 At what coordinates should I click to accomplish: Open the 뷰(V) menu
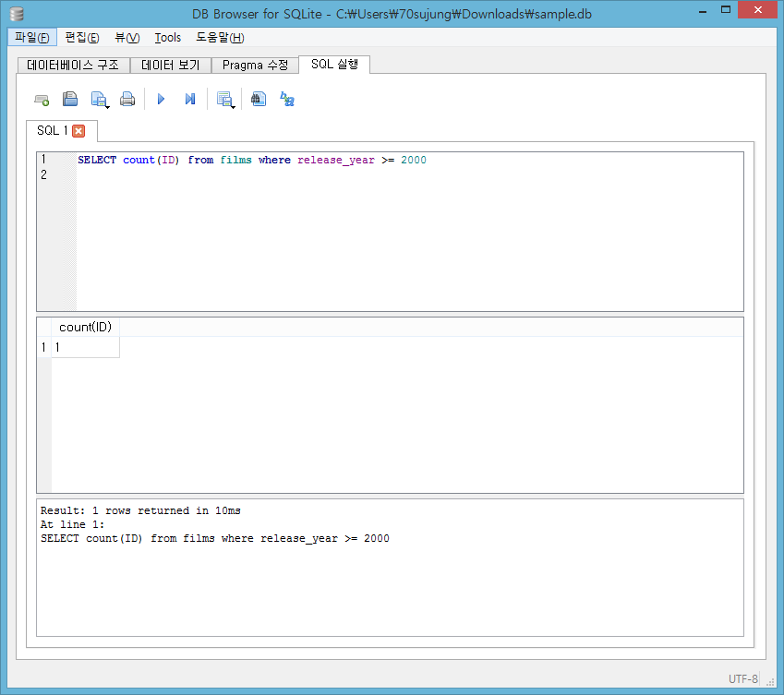pos(127,38)
